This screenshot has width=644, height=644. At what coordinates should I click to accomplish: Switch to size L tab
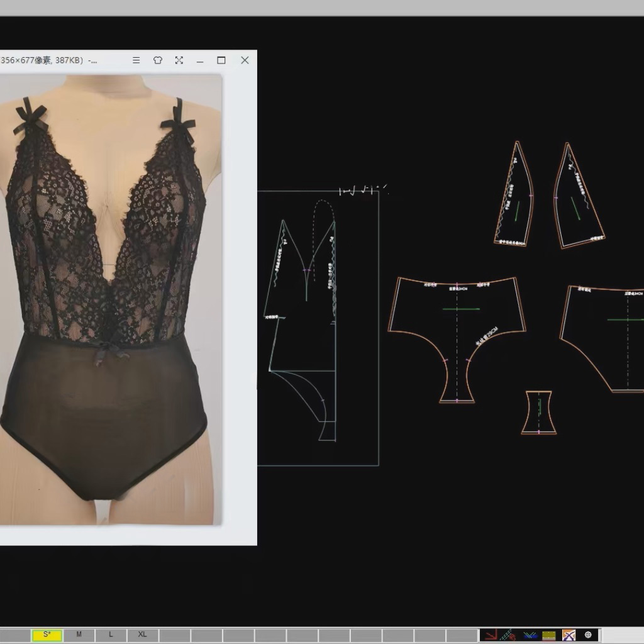point(111,635)
